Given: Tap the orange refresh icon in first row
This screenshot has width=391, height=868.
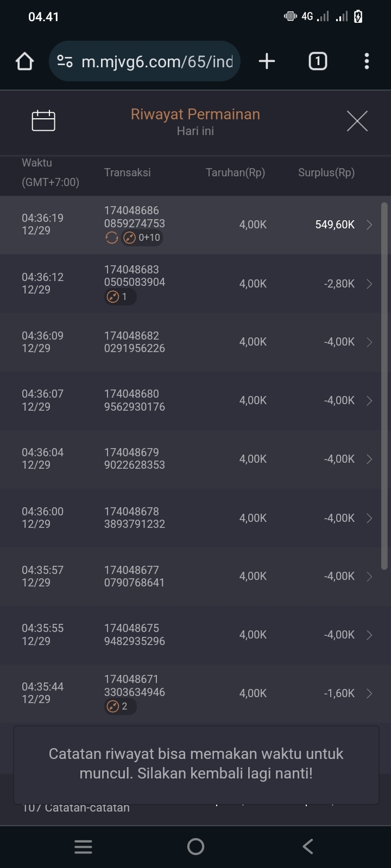Looking at the screenshot, I should 112,238.
